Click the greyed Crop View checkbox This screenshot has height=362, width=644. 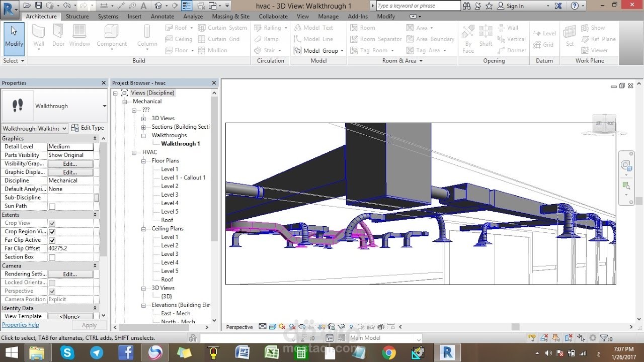click(52, 223)
